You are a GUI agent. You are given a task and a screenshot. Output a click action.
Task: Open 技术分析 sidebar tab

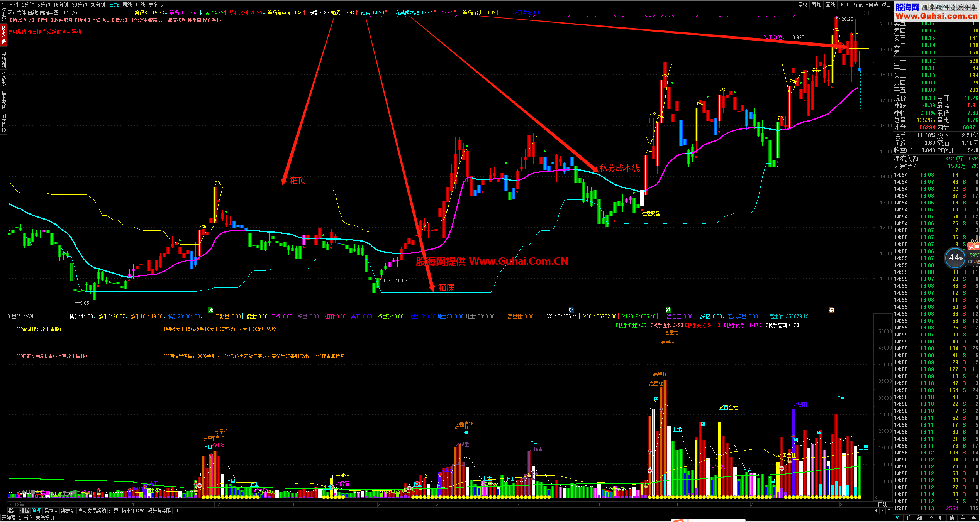pos(3,35)
